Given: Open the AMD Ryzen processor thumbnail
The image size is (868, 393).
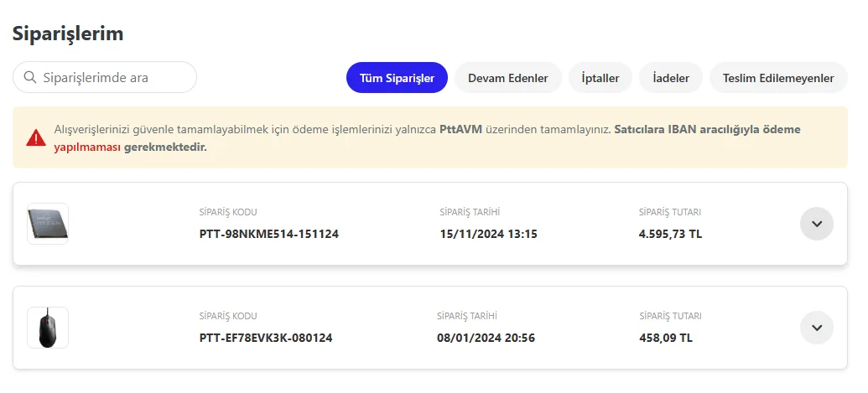Looking at the screenshot, I should (x=48, y=224).
